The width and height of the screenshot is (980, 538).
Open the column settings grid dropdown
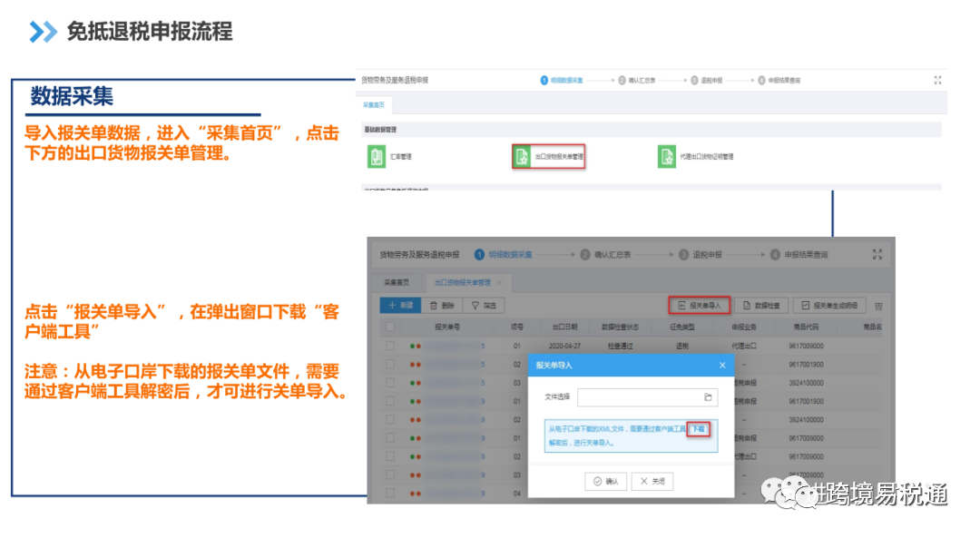tap(877, 306)
